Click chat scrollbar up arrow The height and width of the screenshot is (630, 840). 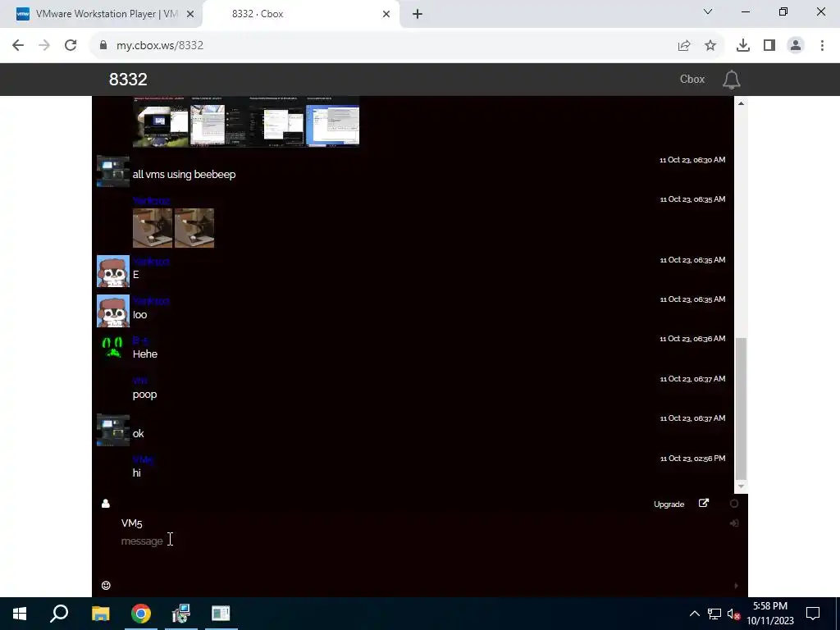click(x=741, y=103)
